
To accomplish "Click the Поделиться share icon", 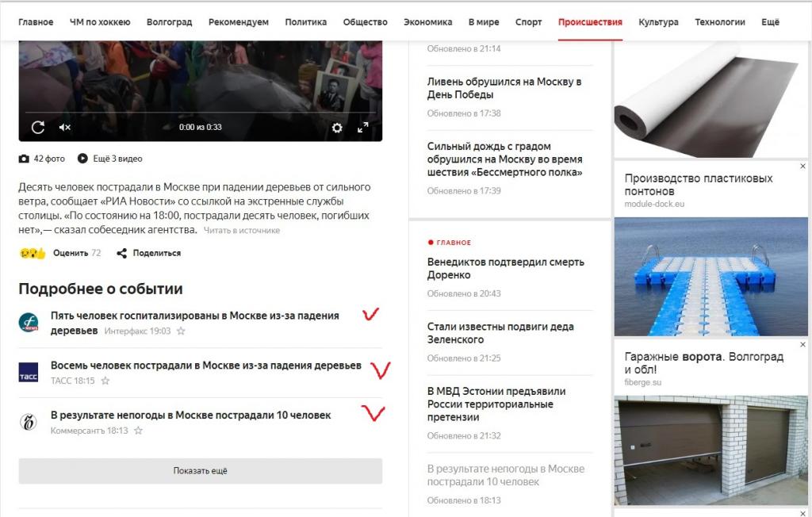I will coord(121,253).
